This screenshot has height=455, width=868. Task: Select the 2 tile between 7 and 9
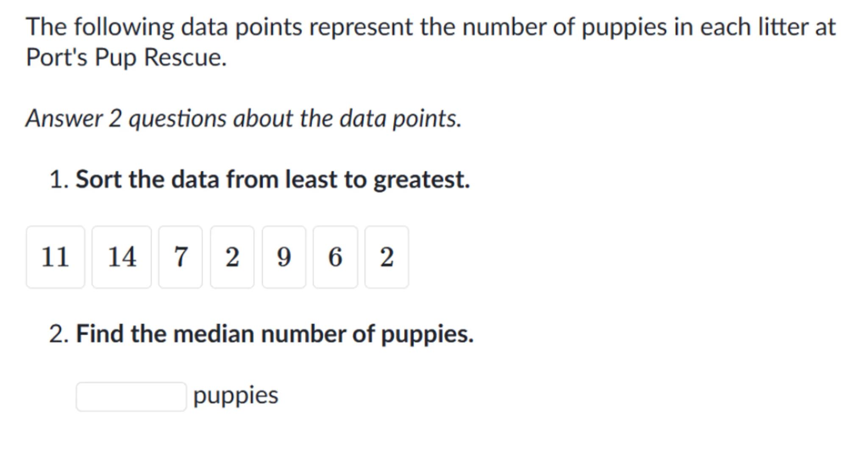232,257
